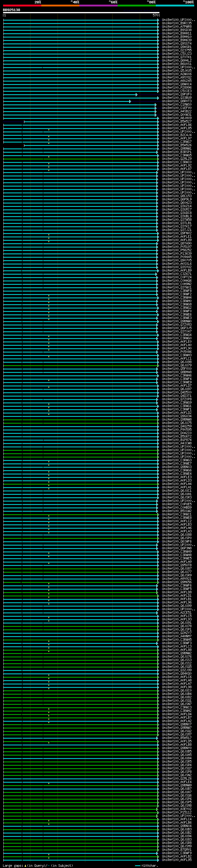Open hit UniRef100_Q5JKU5
The image size is (197, 868).
click(177, 71)
